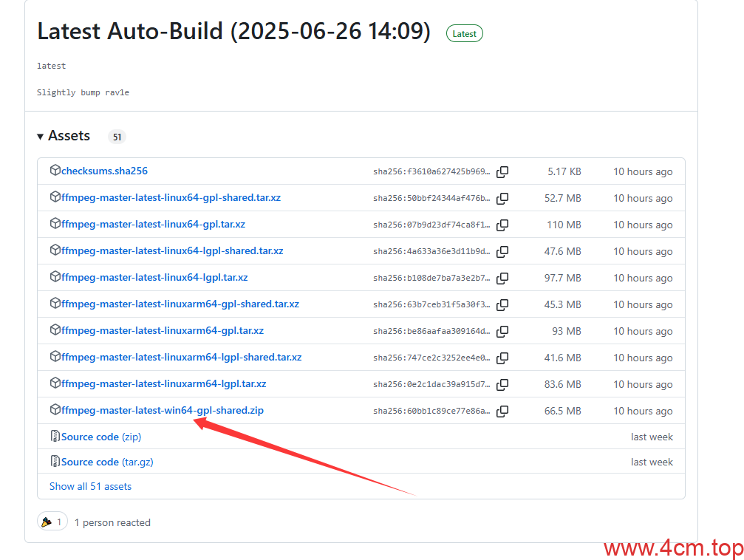Click package icon beside linux64-lgpl-shared.tar.xz

click(x=55, y=250)
